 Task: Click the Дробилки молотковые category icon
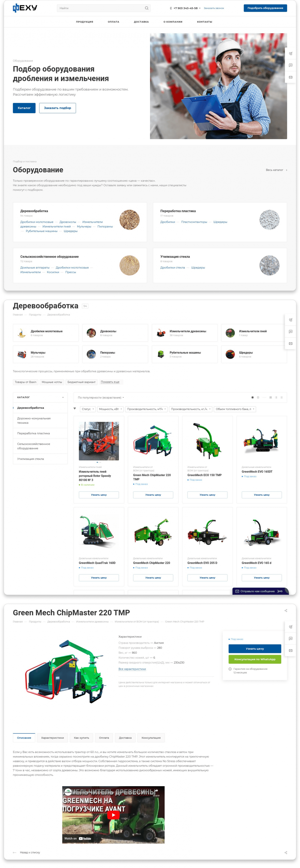(21, 333)
